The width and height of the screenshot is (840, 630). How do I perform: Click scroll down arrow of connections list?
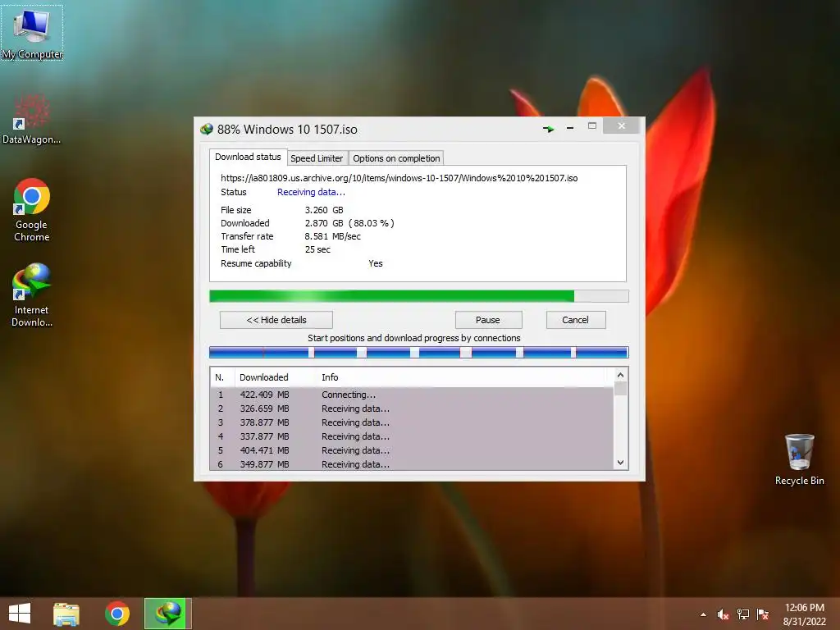620,463
